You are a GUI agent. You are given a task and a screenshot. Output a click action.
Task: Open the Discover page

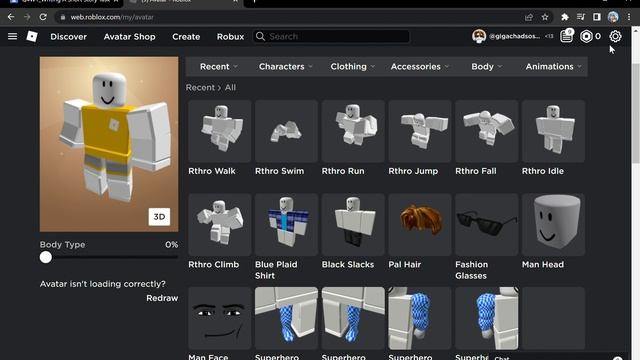(69, 37)
